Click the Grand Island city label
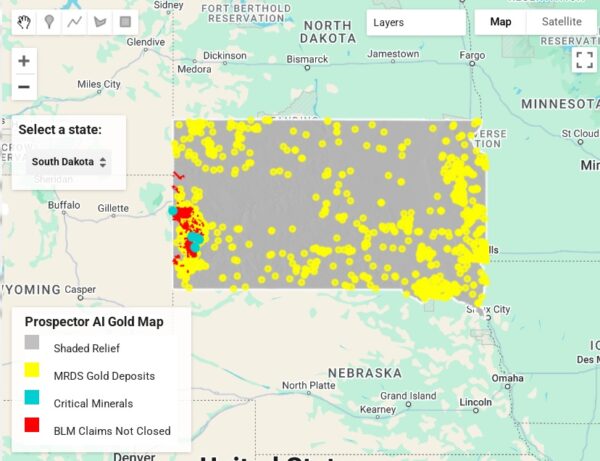This screenshot has height=461, width=600. pyautogui.click(x=408, y=396)
